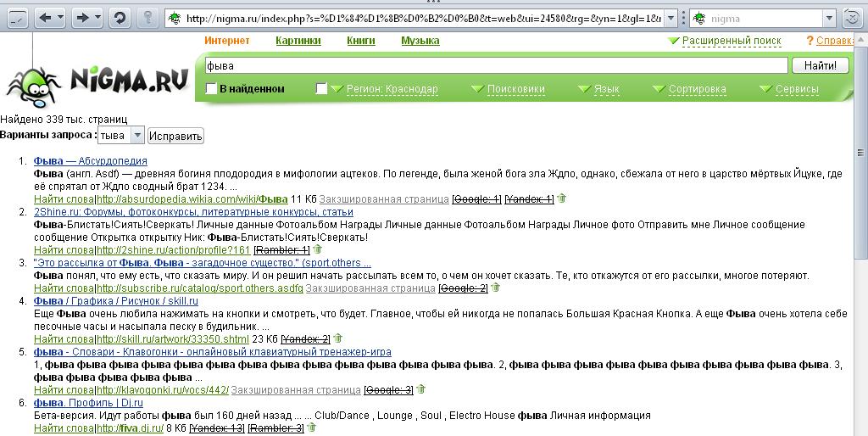This screenshot has height=436, width=868.
Task: Open the address bar history dropdown
Action: [x=670, y=19]
